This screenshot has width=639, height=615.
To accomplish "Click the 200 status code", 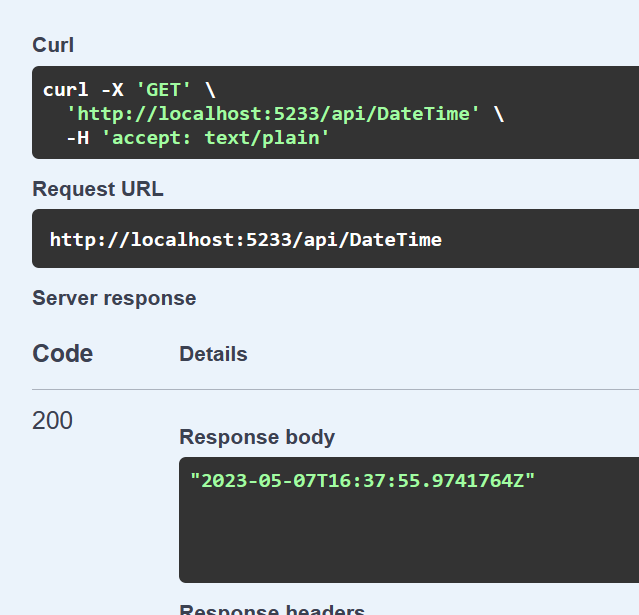I will [52, 421].
